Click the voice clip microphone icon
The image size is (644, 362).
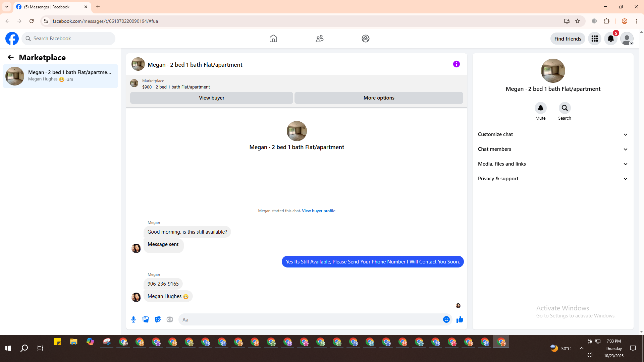tap(133, 319)
